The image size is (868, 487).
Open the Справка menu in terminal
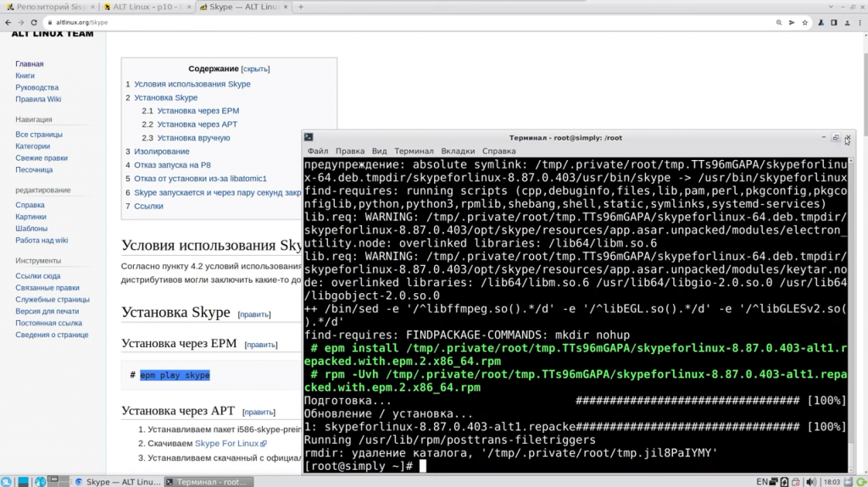[498, 151]
